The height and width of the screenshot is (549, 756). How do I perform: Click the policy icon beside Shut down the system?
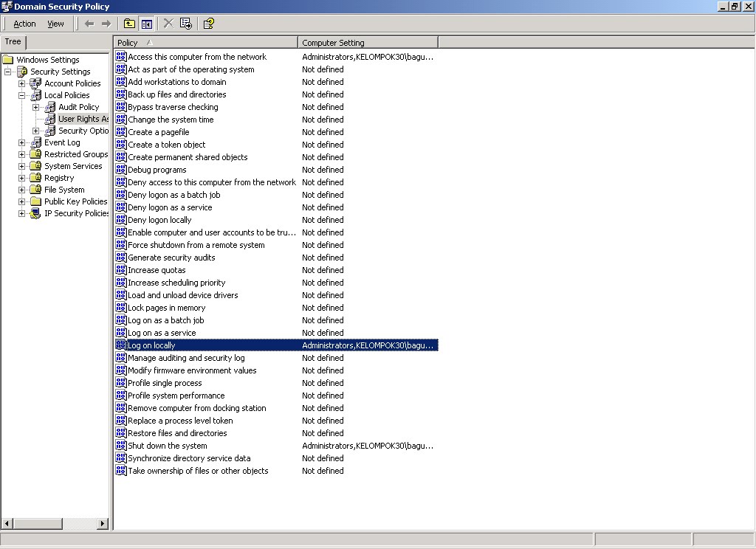tap(121, 446)
